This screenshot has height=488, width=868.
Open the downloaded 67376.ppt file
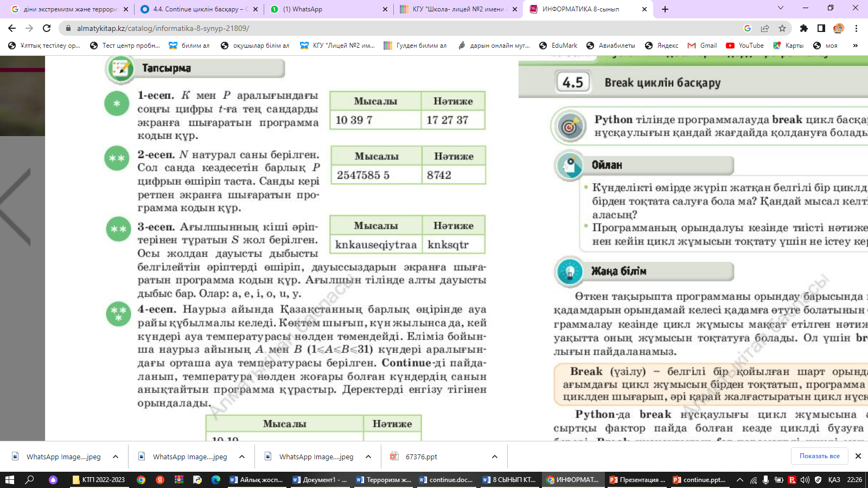pos(421,457)
